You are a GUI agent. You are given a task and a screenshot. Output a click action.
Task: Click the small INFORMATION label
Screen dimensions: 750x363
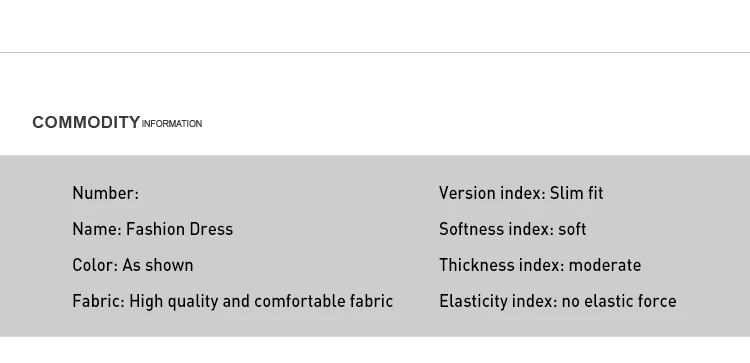[x=172, y=124]
